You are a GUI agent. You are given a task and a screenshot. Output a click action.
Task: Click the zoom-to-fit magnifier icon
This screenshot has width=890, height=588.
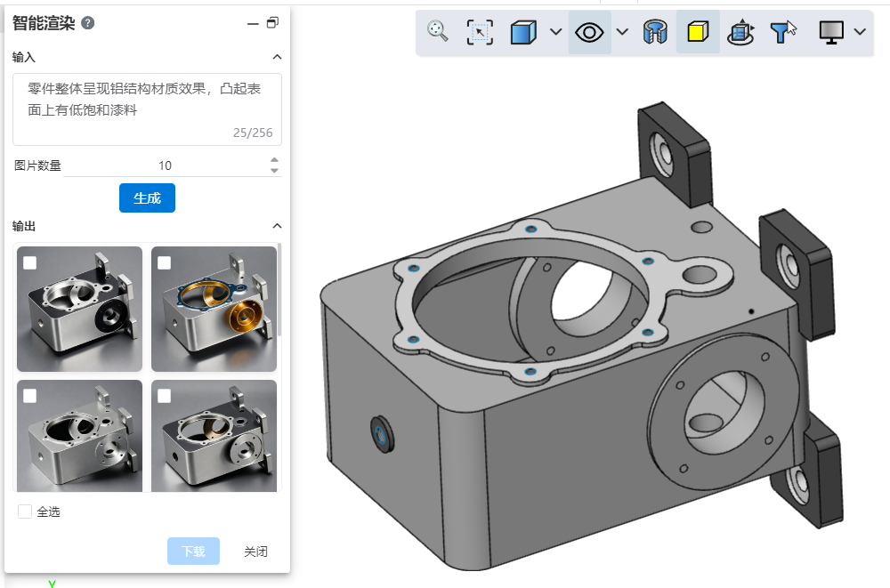(437, 32)
